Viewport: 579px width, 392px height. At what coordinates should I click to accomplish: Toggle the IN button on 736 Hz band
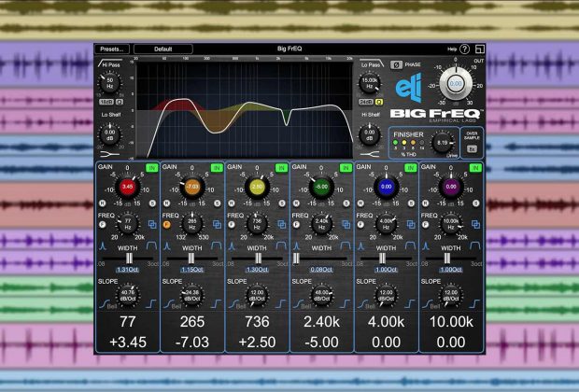tap(281, 168)
